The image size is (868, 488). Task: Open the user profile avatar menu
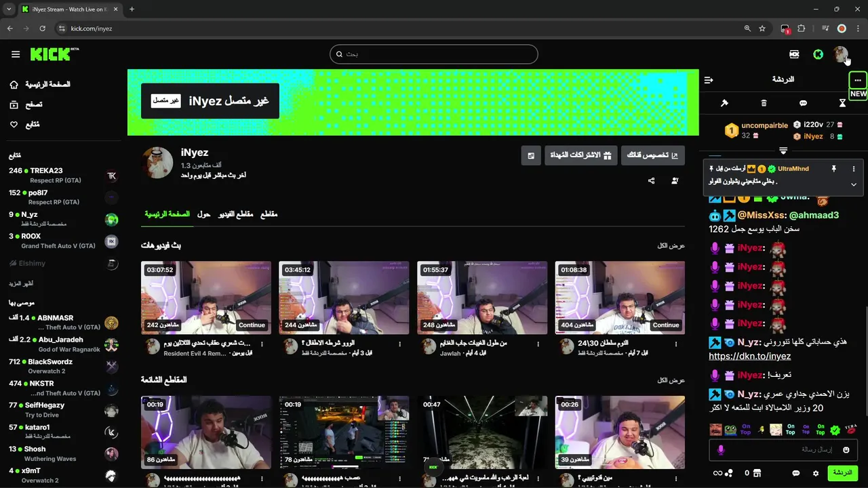[x=841, y=54]
